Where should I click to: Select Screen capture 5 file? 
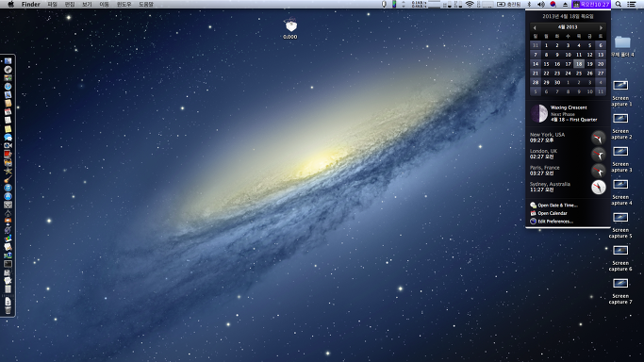620,217
